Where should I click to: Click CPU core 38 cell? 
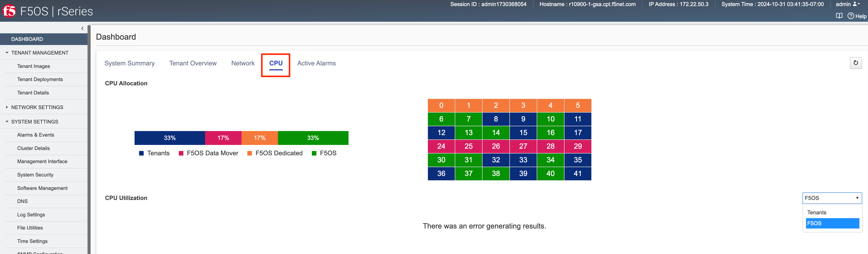(496, 174)
